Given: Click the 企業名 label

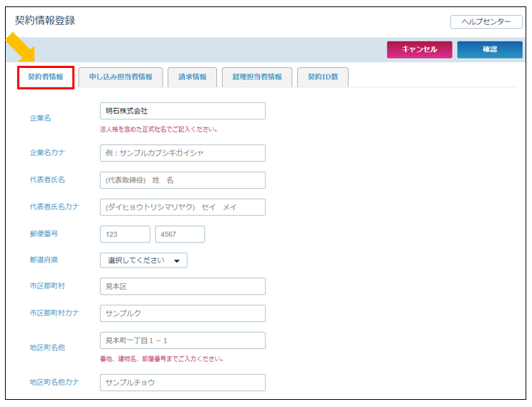Looking at the screenshot, I should (40, 118).
